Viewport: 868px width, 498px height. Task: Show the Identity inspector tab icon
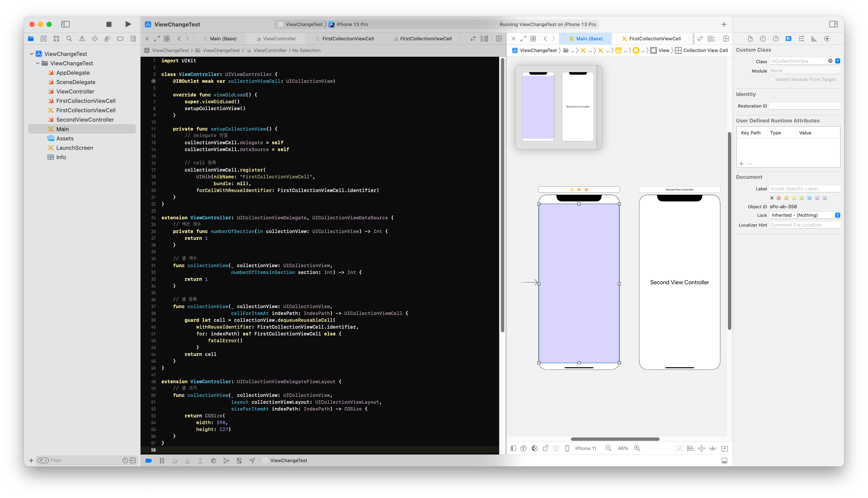(788, 39)
